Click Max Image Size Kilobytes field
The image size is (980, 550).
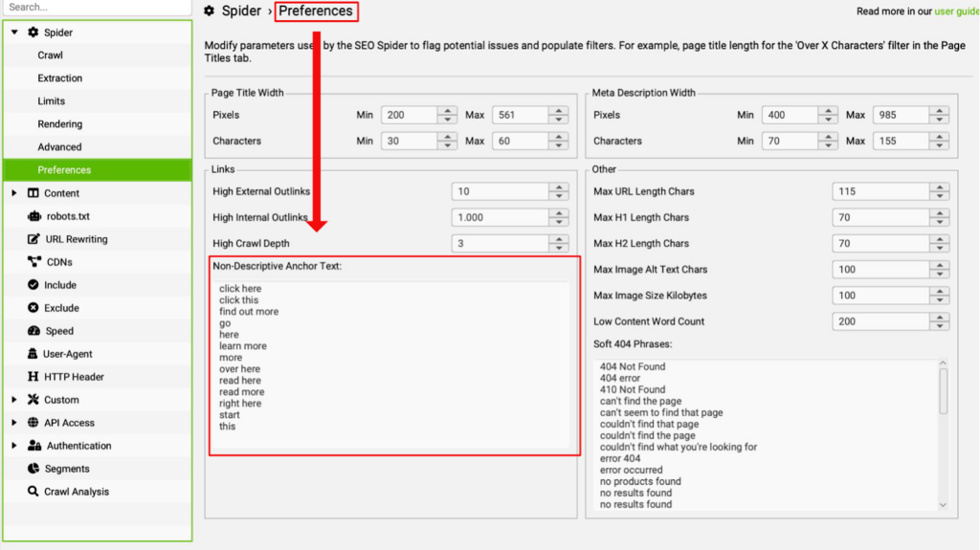click(x=881, y=296)
